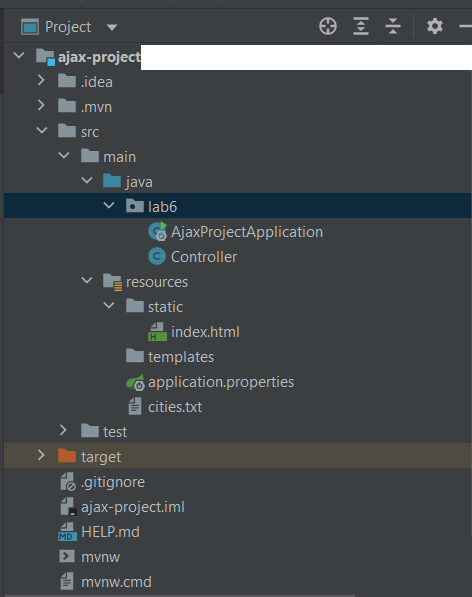Open the Project view dropdown arrow

coord(112,27)
